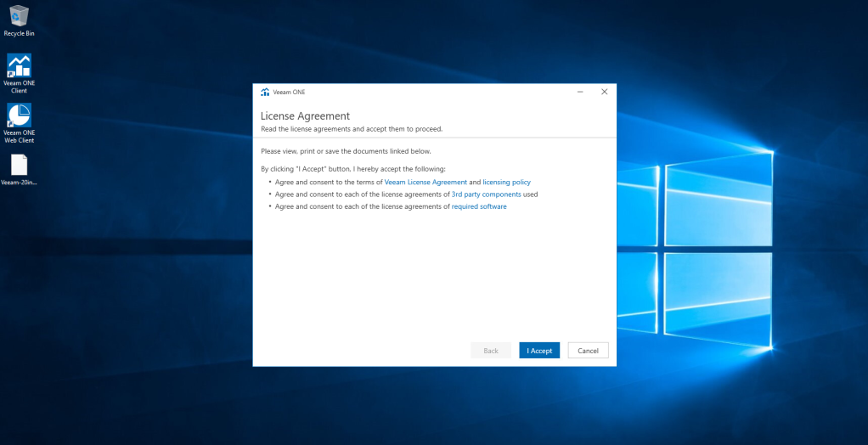The image size is (868, 445).
Task: Select the Veeam ONE Client desktop shortcut
Action: tap(19, 73)
